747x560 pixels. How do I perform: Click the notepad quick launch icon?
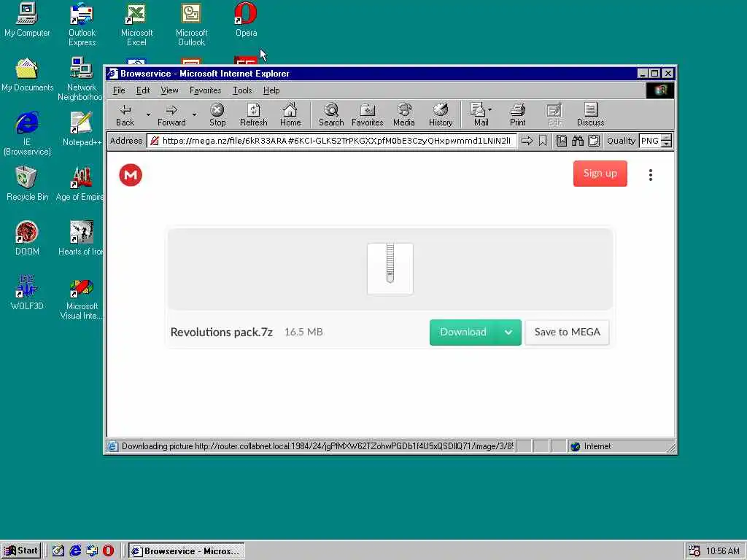pyautogui.click(x=58, y=551)
